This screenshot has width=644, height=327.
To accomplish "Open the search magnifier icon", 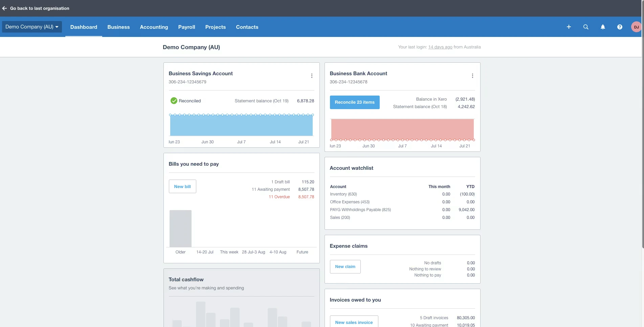I will tap(586, 27).
